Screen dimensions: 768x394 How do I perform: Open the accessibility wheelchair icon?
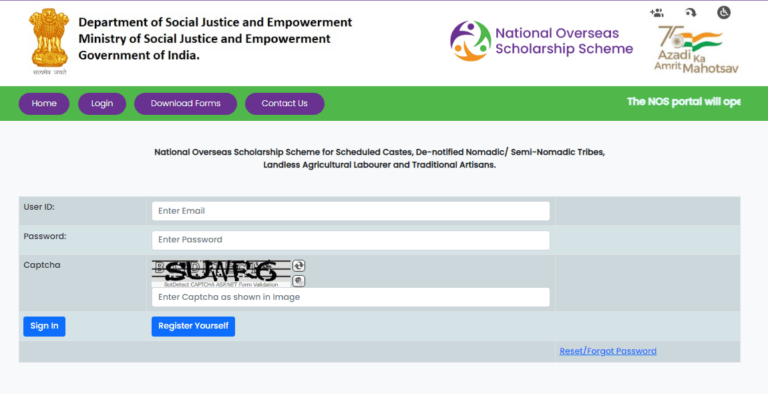coord(724,12)
